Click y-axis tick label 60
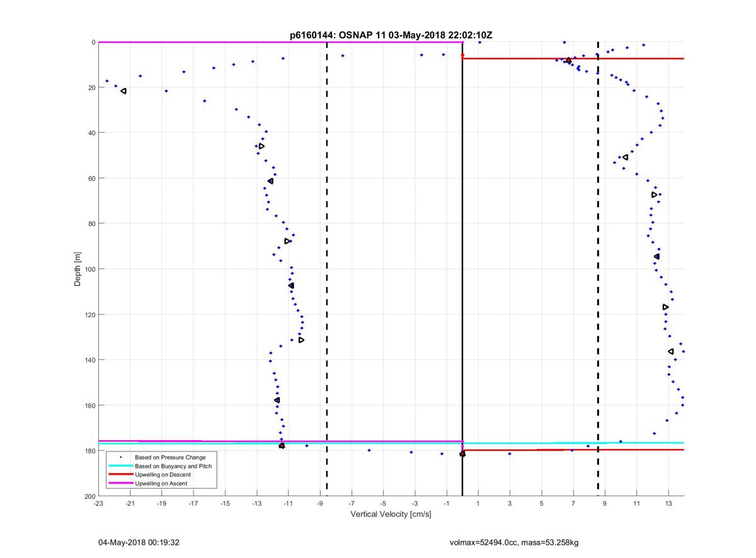756x558 pixels. [91, 178]
